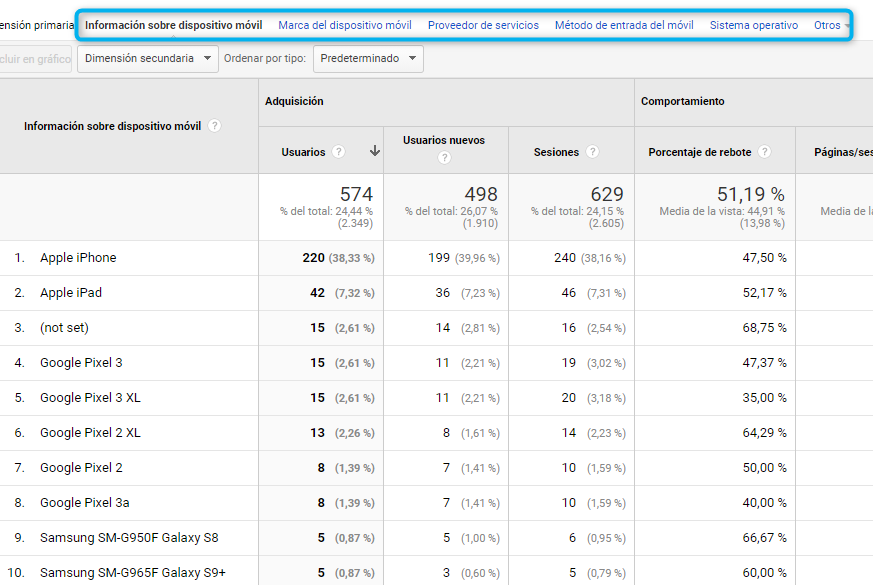Open Google Pixel 3a device row
Screen dimensions: 873x585
85,503
